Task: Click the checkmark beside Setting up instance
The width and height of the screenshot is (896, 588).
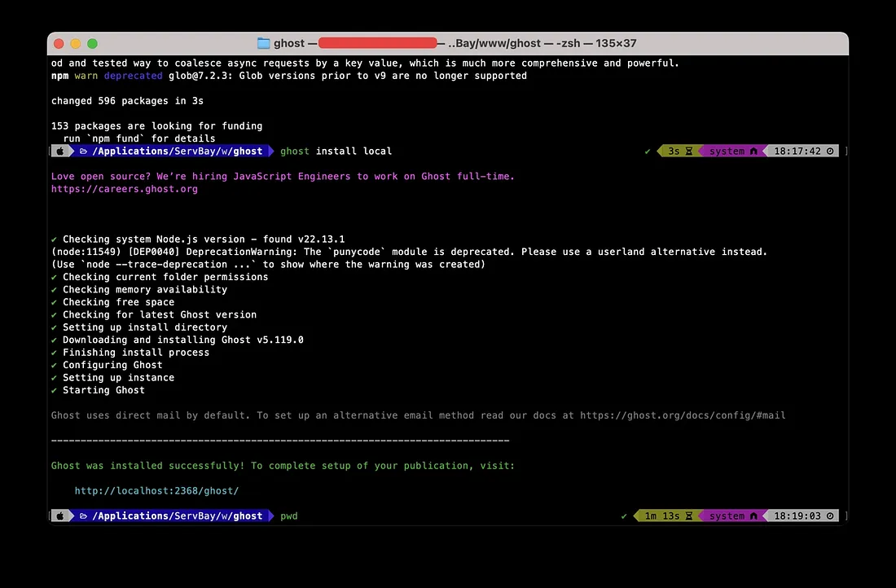Action: (x=55, y=378)
